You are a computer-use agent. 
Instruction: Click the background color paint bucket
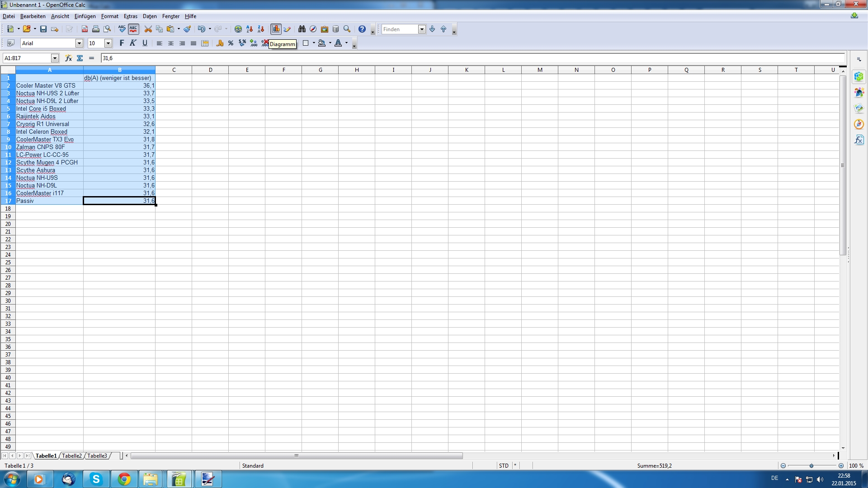(x=322, y=43)
